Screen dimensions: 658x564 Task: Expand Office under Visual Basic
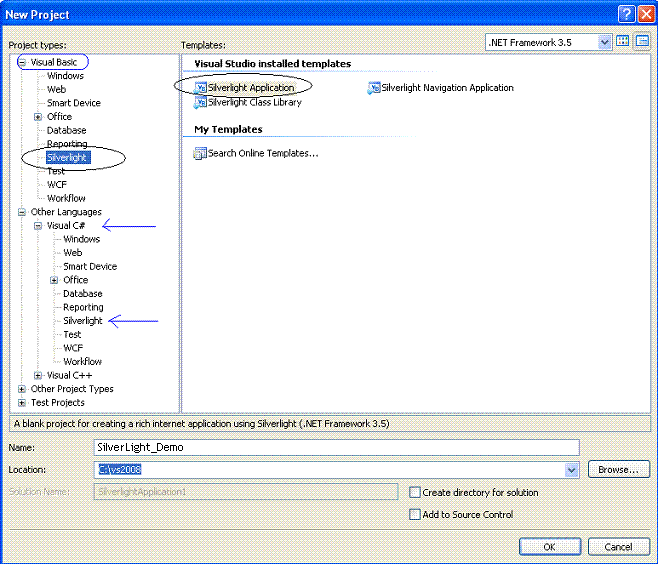38,117
